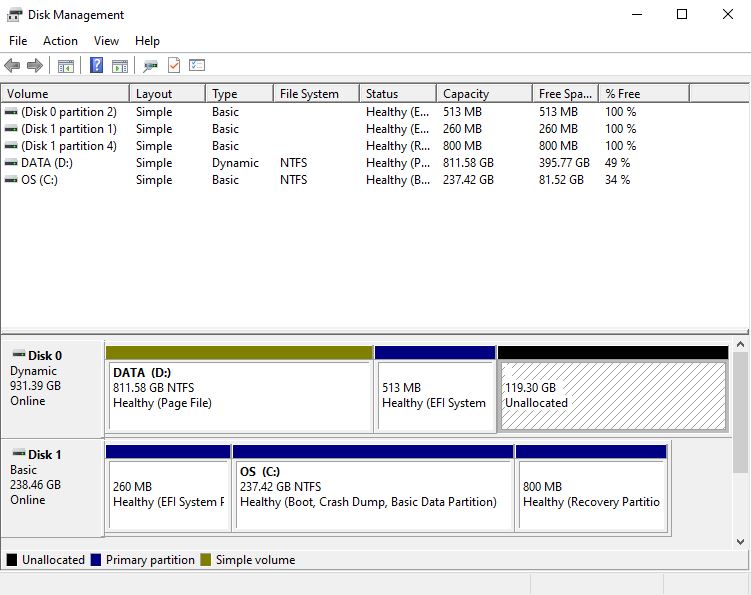Click the checkmark Properties toolbar icon
Viewport: 751px width, 595px height.
click(174, 65)
